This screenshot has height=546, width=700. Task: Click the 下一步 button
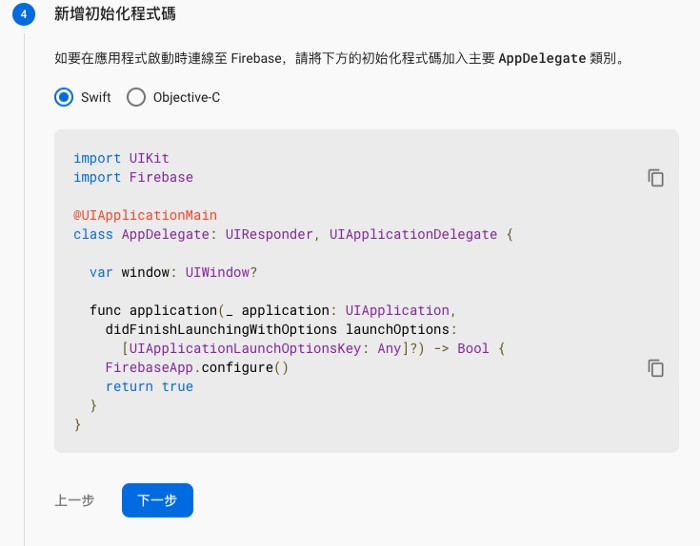[x=158, y=500]
